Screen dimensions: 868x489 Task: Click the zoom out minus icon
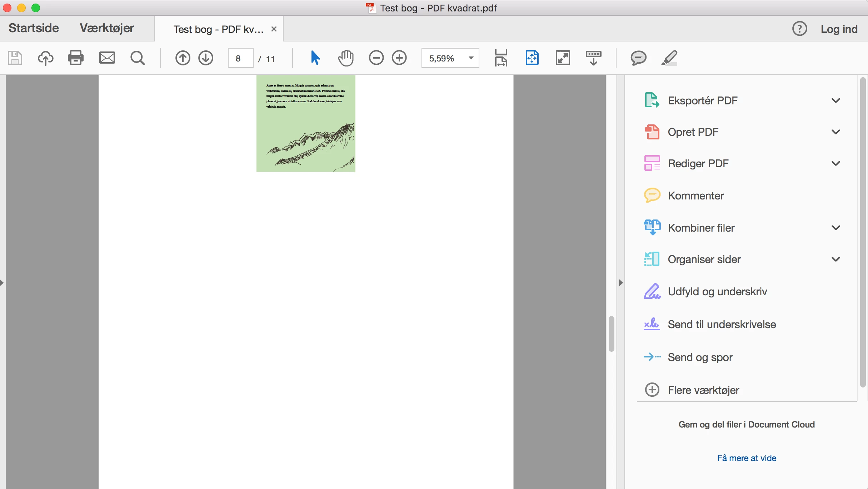(376, 58)
